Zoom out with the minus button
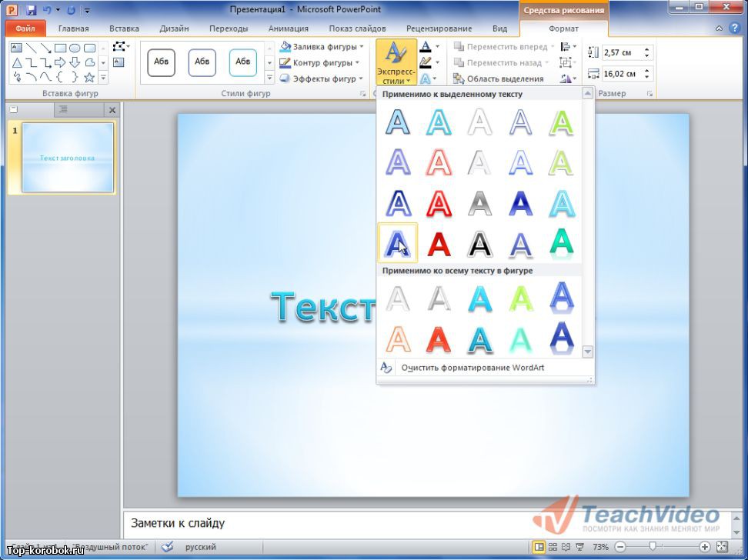This screenshot has height=560, width=748. pos(620,547)
